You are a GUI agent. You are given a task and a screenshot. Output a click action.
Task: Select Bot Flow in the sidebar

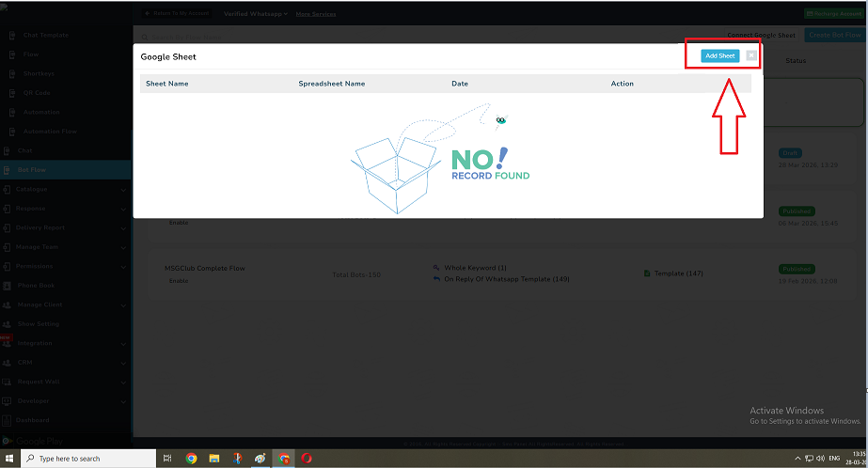click(x=32, y=170)
